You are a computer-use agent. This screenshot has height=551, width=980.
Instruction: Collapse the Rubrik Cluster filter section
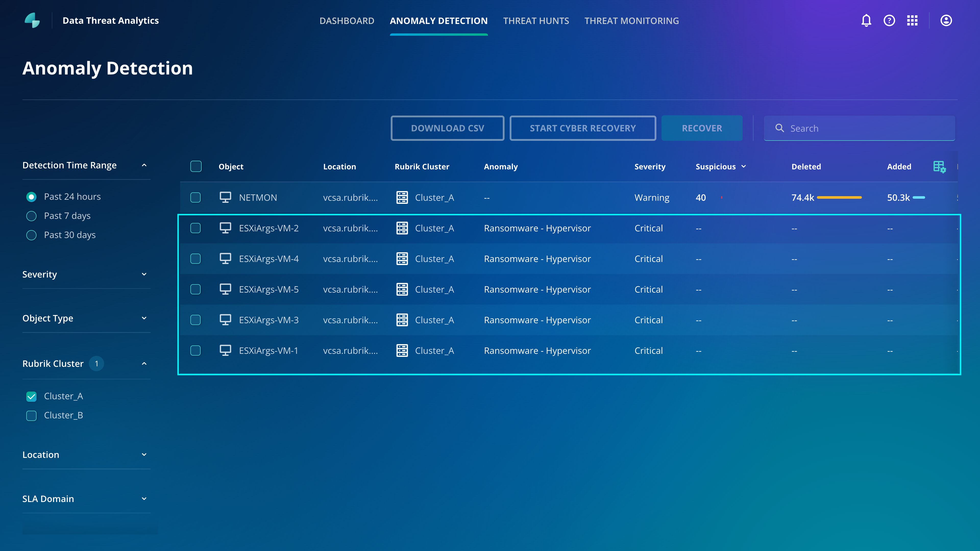(144, 364)
